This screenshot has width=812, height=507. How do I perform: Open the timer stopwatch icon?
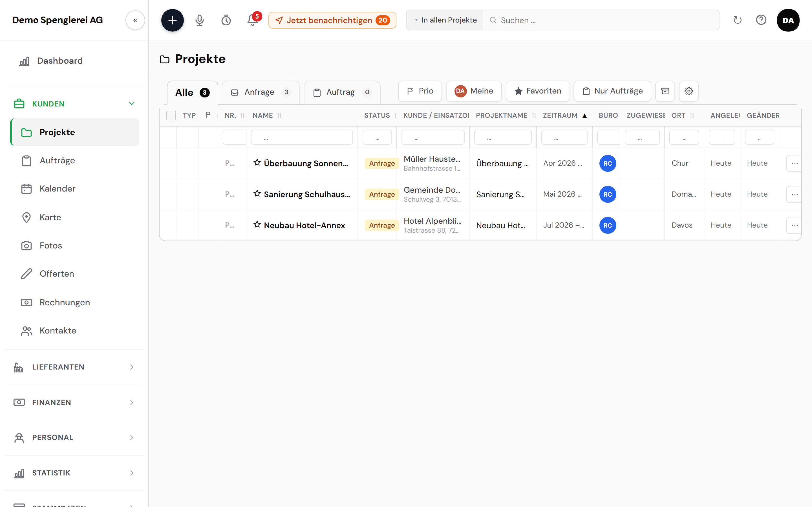click(x=226, y=20)
